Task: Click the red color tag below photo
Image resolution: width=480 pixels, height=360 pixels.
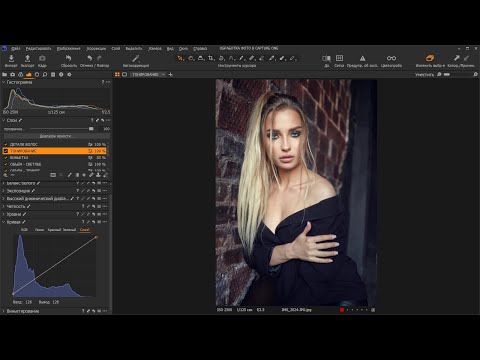Action: (342, 310)
